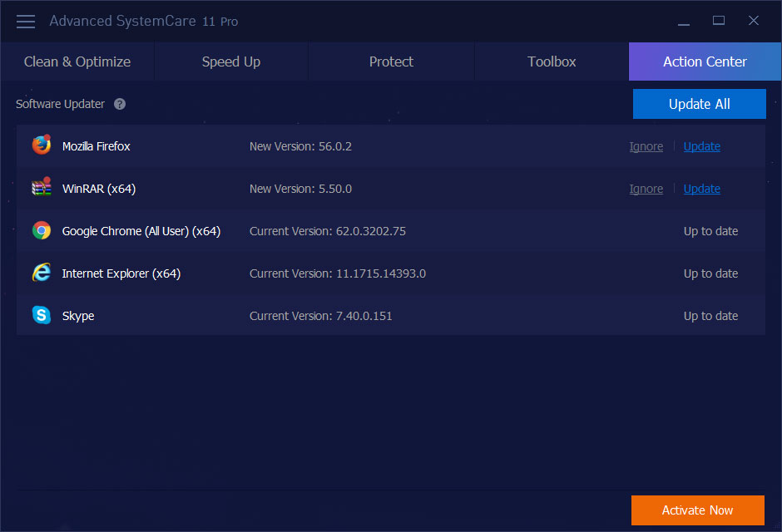Select the Skype name text
This screenshot has width=782, height=532.
78,317
